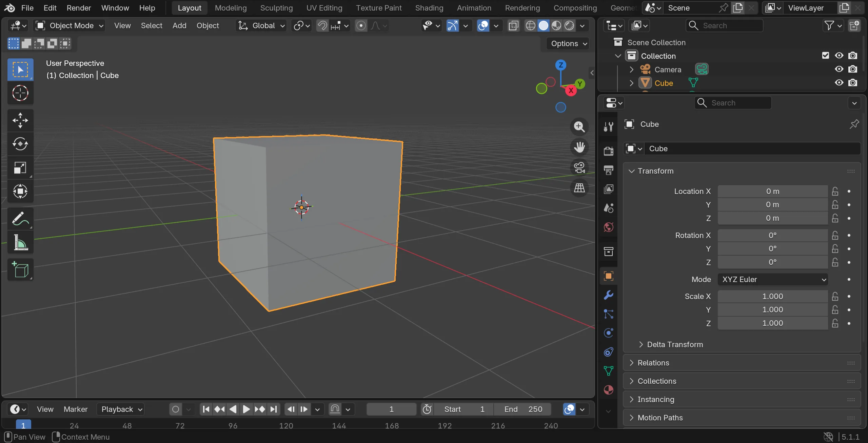Expand the Relations panel
Screen dimensions: 868x443
[742, 363]
